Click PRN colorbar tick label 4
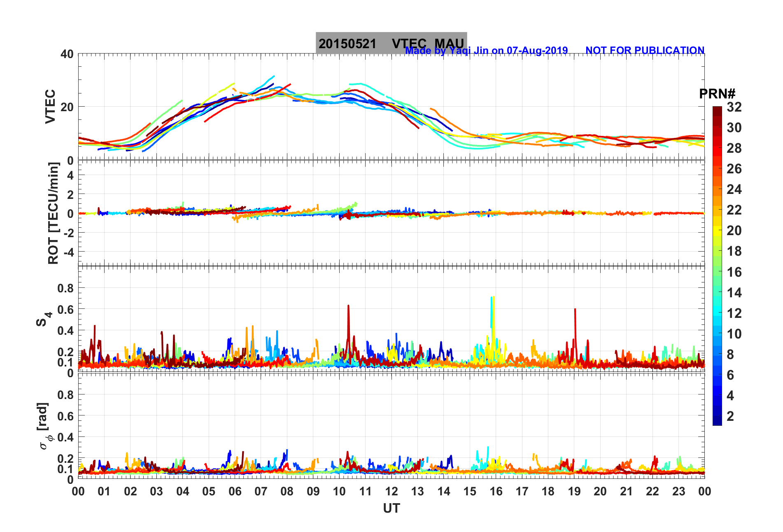This screenshot has width=783, height=532. (730, 396)
